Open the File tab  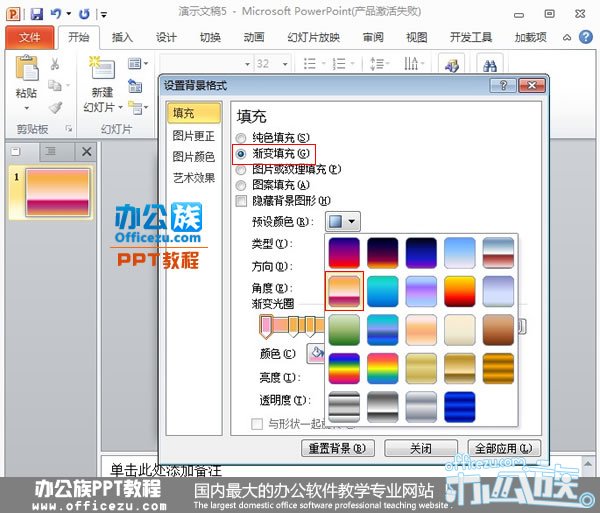tap(29, 37)
